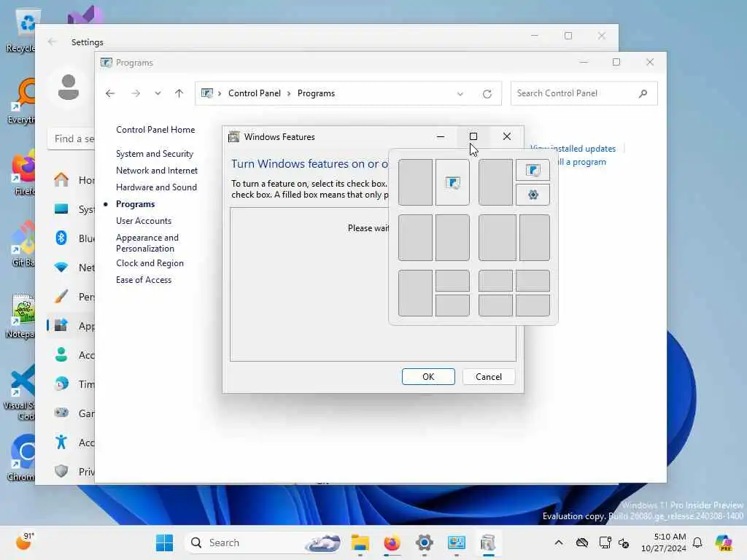The height and width of the screenshot is (560, 747).
Task: Open Appearance and Personalization category
Action: point(147,243)
